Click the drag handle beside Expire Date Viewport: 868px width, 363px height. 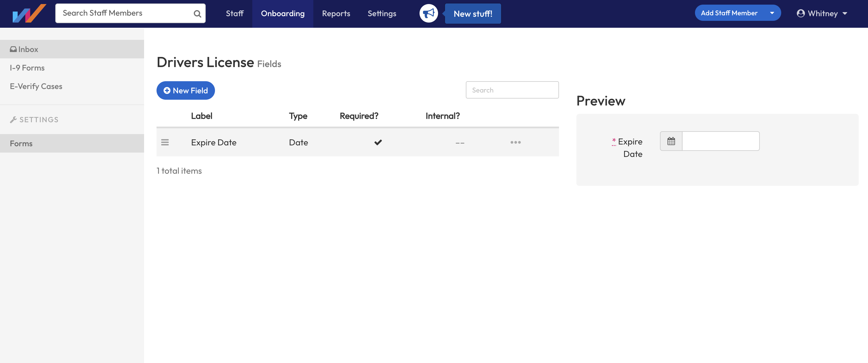tap(165, 142)
